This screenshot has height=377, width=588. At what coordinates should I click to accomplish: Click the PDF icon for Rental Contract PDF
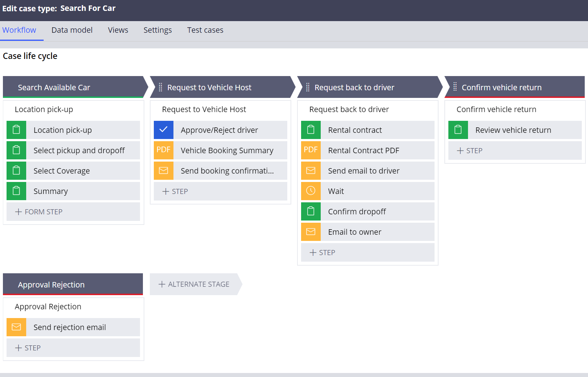point(311,150)
